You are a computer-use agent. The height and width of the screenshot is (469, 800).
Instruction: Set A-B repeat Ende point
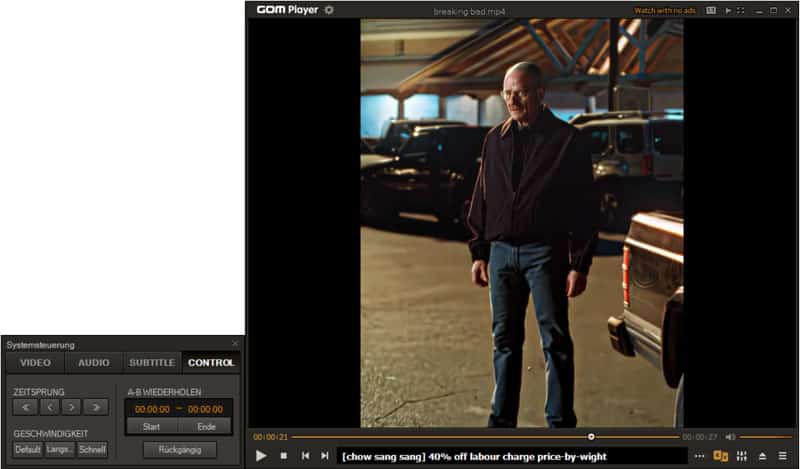click(x=206, y=427)
